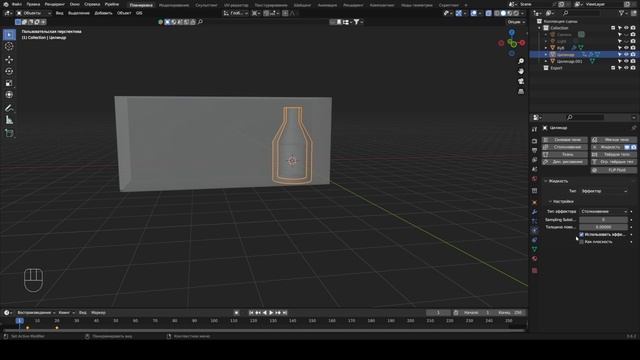Switch to UV-редактор workspace tab
The width and height of the screenshot is (640, 360).
click(236, 5)
